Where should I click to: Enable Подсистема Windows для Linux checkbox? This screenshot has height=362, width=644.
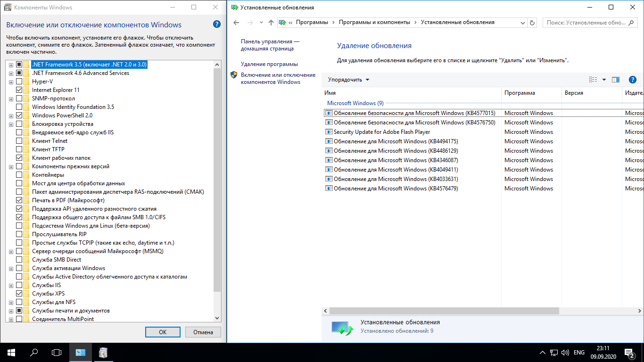pos(19,226)
